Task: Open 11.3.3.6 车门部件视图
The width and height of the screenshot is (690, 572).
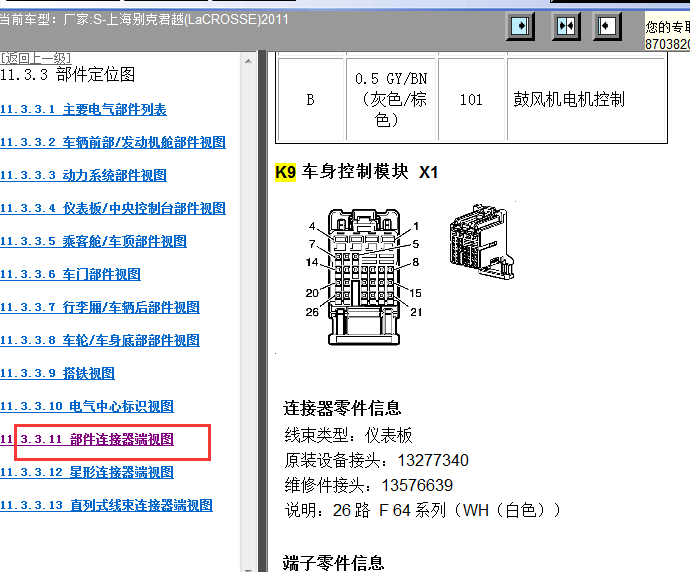Action: pyautogui.click(x=70, y=275)
